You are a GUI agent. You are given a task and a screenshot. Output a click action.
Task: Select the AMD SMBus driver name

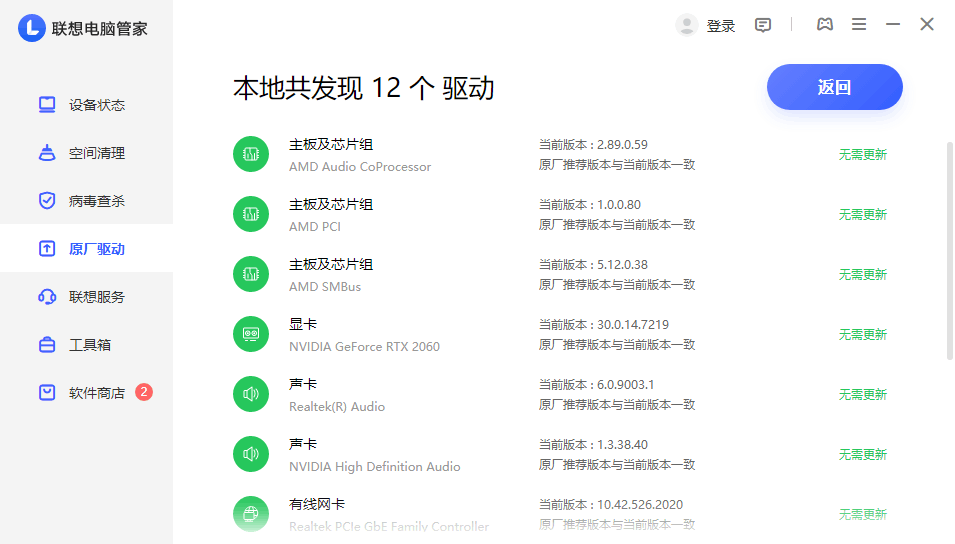325,287
